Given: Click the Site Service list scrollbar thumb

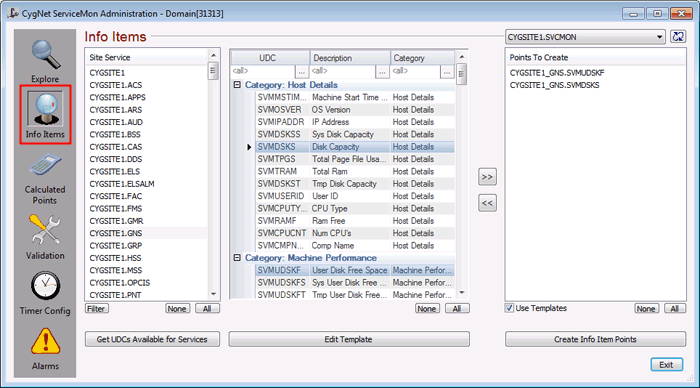Looking at the screenshot, I should click(213, 71).
